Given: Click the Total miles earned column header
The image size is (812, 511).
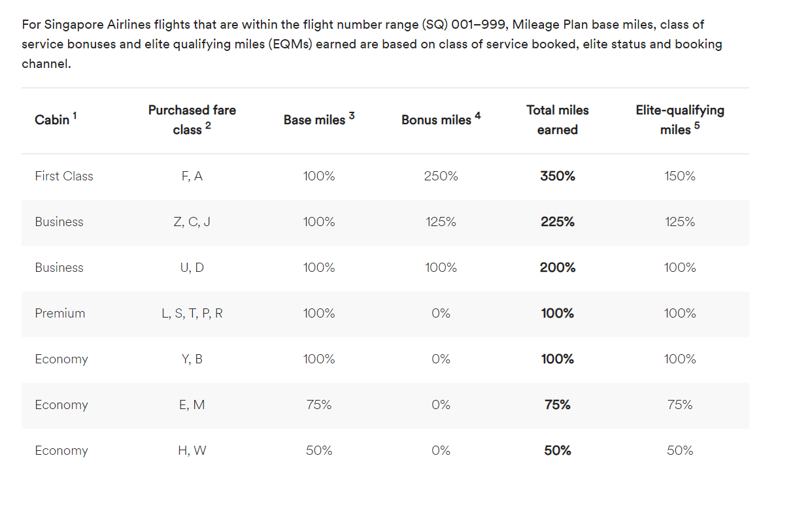Looking at the screenshot, I should pyautogui.click(x=557, y=120).
